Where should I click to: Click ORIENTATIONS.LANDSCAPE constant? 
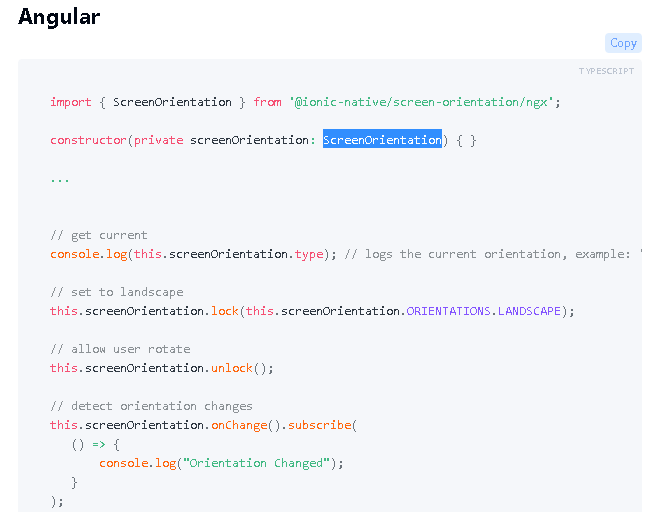(x=484, y=311)
